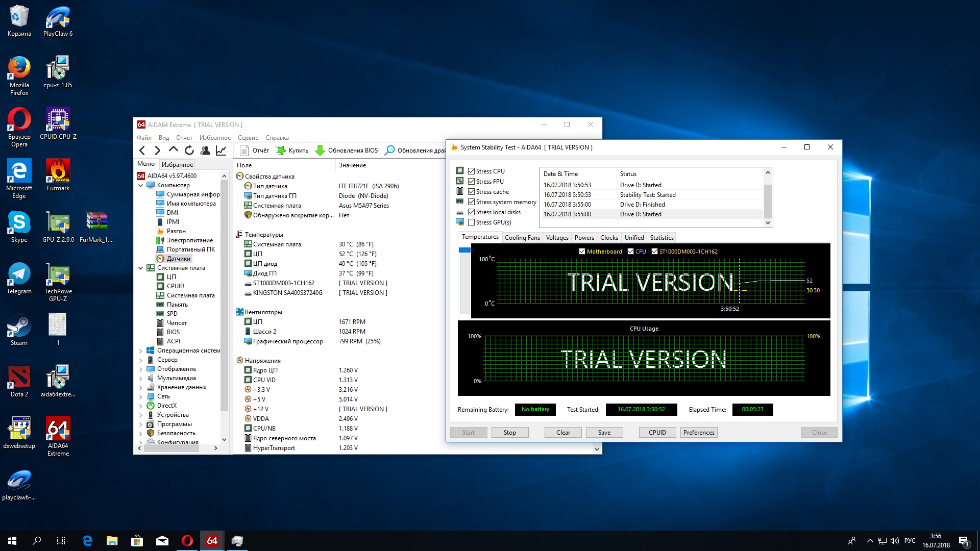Image resolution: width=980 pixels, height=551 pixels.
Task: Open Steam desktop icon
Action: click(19, 330)
